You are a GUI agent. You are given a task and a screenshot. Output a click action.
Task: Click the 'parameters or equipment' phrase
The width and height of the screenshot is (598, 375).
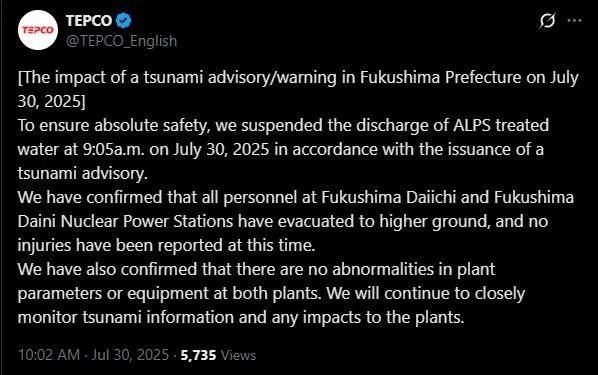pos(113,294)
